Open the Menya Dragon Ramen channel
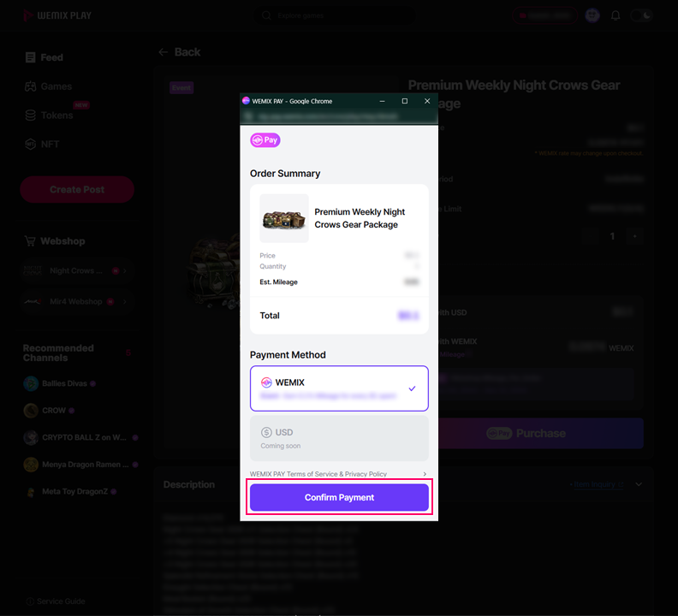Image resolution: width=678 pixels, height=616 pixels. point(80,465)
